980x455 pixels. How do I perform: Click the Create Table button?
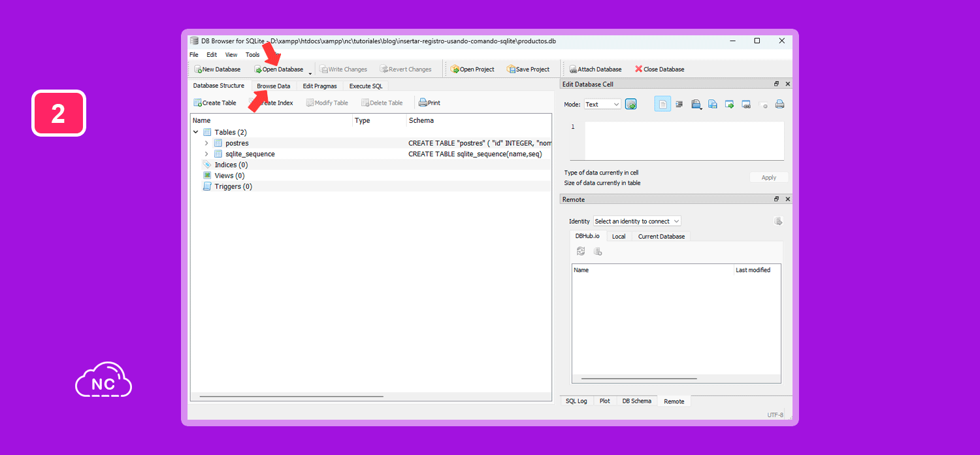(215, 103)
